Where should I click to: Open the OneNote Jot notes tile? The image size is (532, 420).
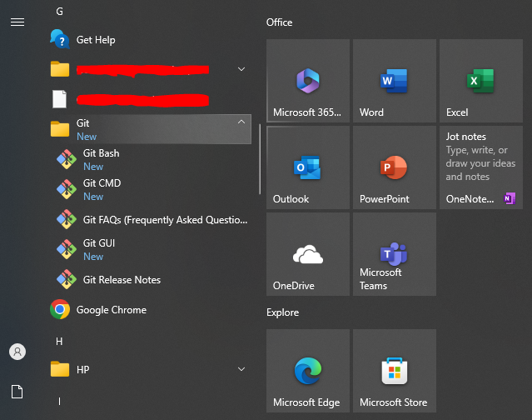481,167
